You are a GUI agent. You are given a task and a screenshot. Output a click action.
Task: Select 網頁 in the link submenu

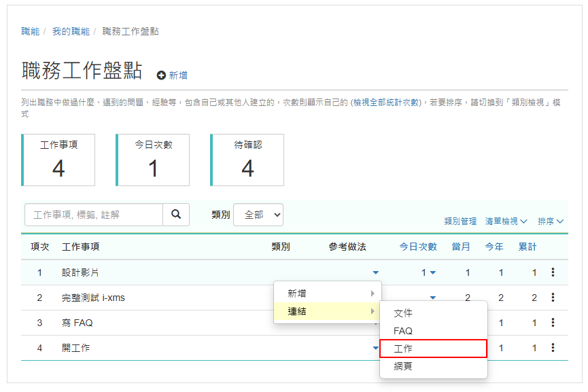pyautogui.click(x=434, y=366)
